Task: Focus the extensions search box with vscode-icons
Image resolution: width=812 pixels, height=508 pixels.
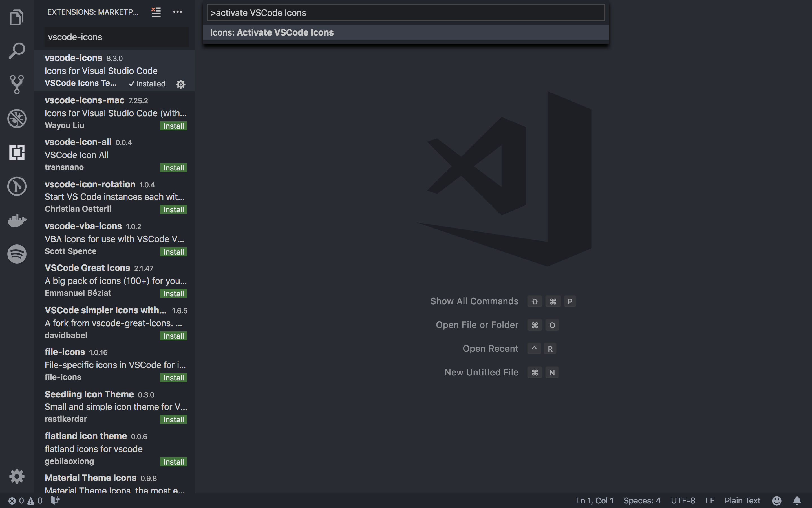Action: coord(117,37)
